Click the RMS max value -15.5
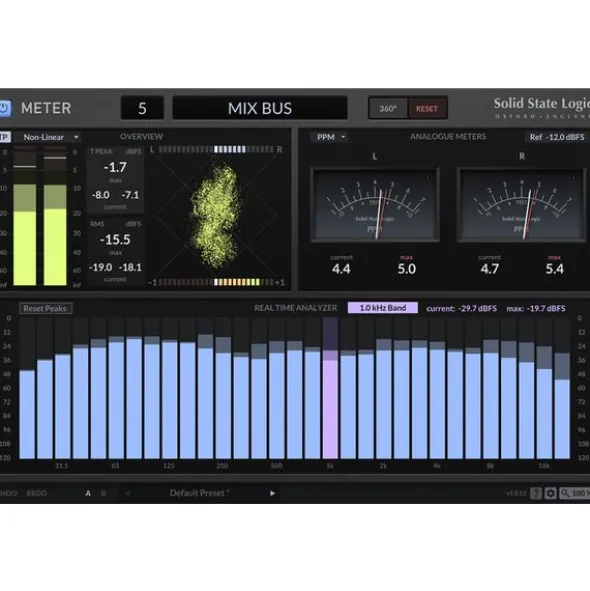The image size is (590, 591). pos(115,239)
